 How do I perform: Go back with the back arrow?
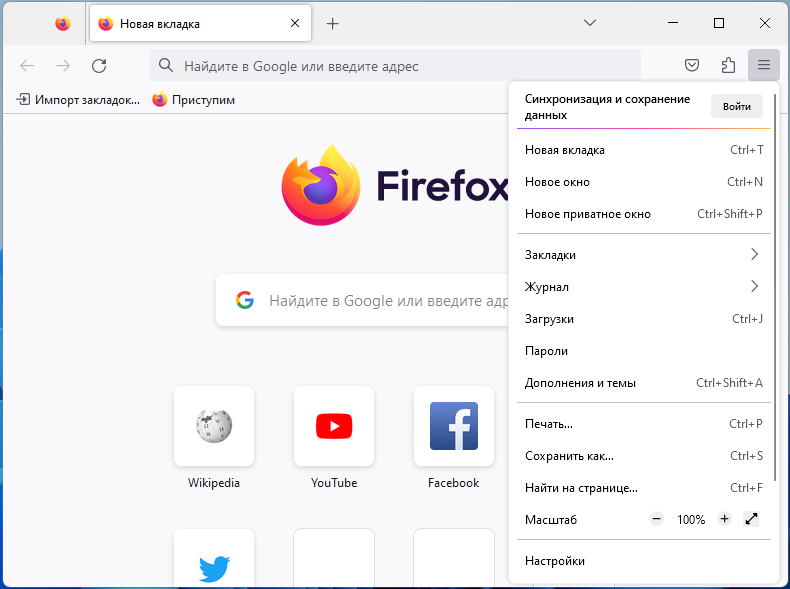point(27,66)
